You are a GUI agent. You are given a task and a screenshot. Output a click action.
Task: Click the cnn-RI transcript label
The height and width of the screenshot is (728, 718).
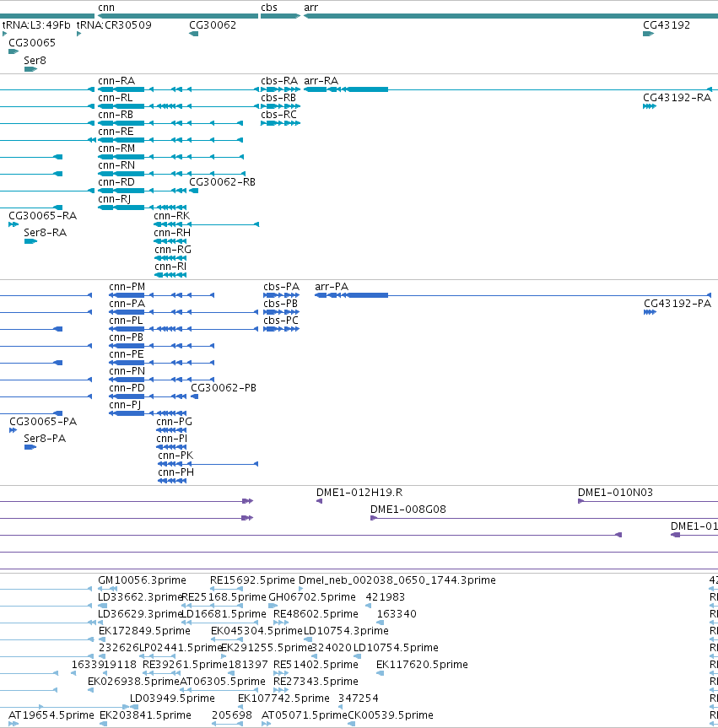point(170,267)
